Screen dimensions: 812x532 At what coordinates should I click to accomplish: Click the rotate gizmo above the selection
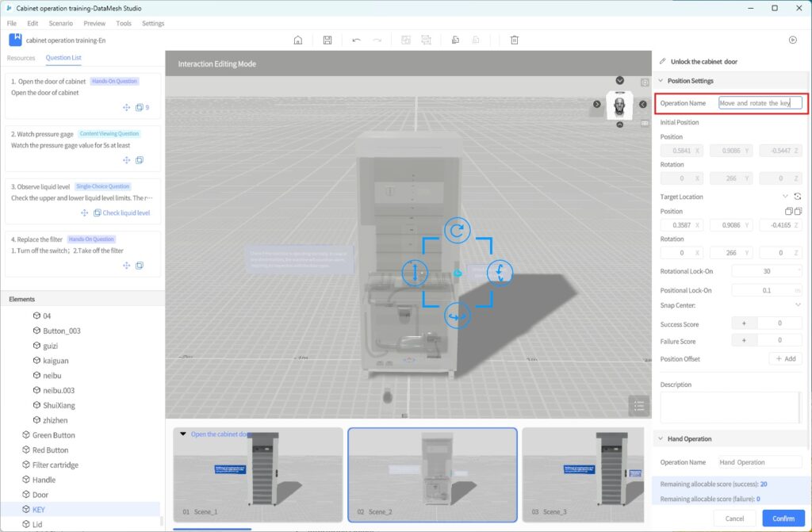pyautogui.click(x=458, y=231)
